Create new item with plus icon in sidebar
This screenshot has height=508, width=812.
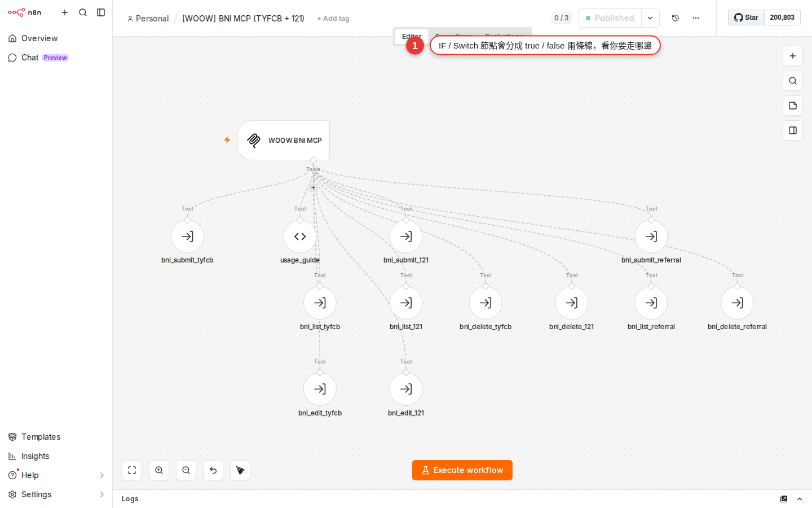point(65,12)
